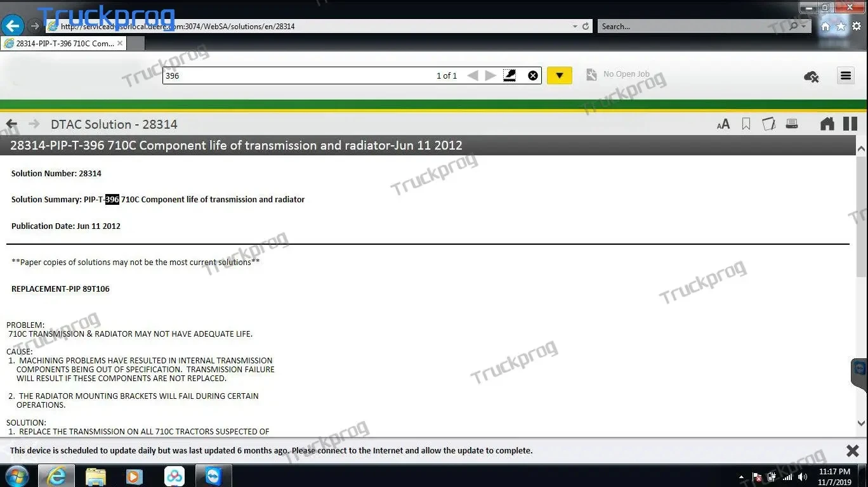Expand the yellow search options dropdown

coord(559,75)
